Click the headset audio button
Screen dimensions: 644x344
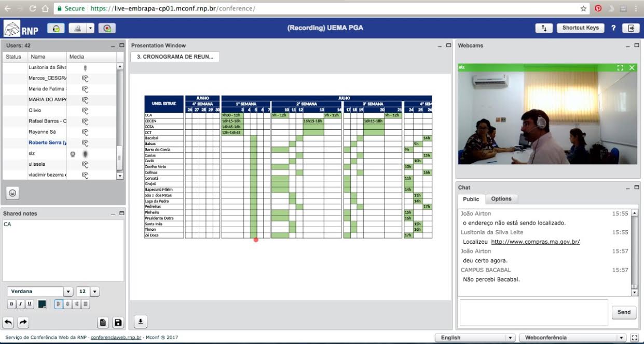pos(56,29)
